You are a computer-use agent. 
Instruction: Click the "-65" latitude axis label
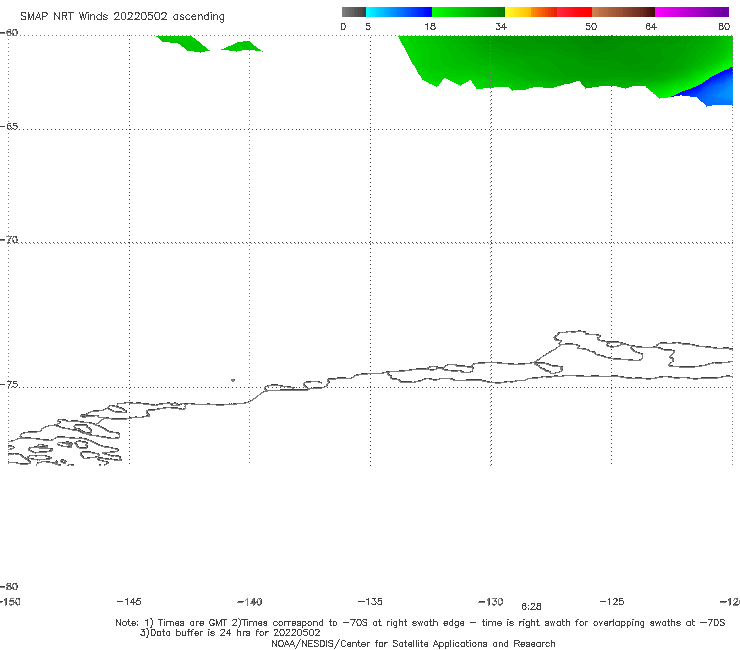tap(9, 126)
